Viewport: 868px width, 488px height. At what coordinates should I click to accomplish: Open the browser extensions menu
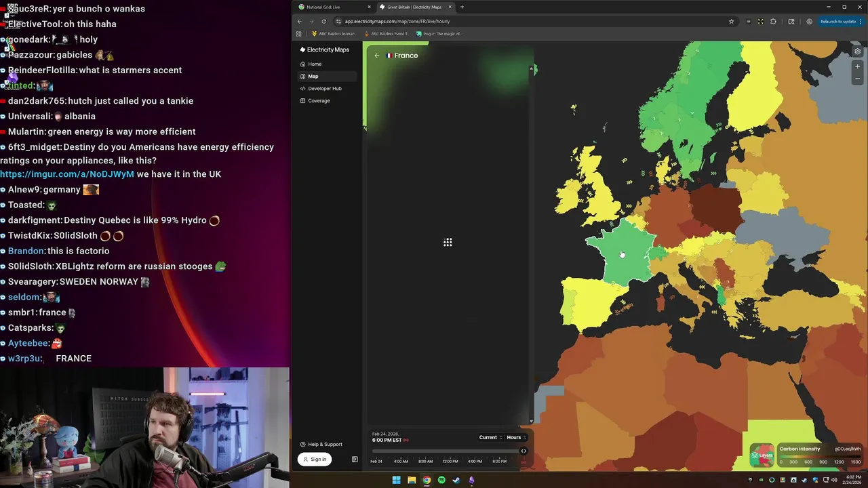(773, 21)
